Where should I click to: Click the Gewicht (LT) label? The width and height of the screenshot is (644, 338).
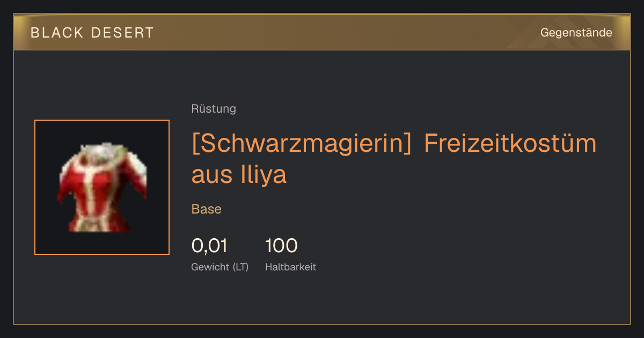tap(220, 267)
